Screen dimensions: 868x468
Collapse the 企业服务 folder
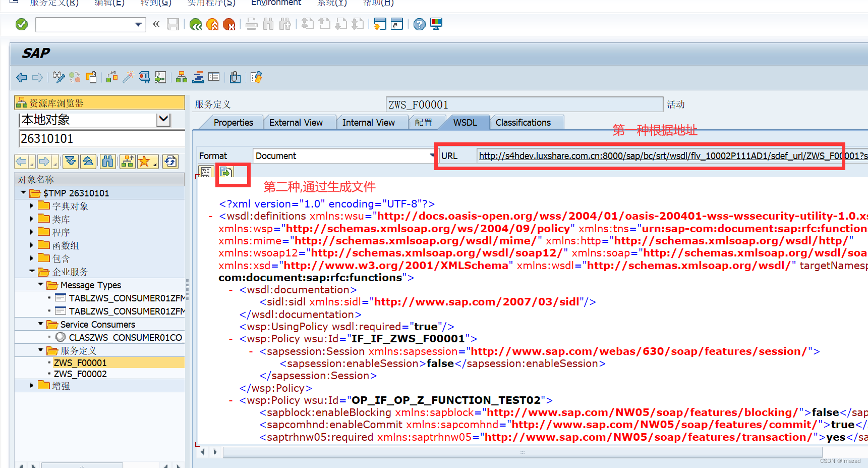pos(32,272)
